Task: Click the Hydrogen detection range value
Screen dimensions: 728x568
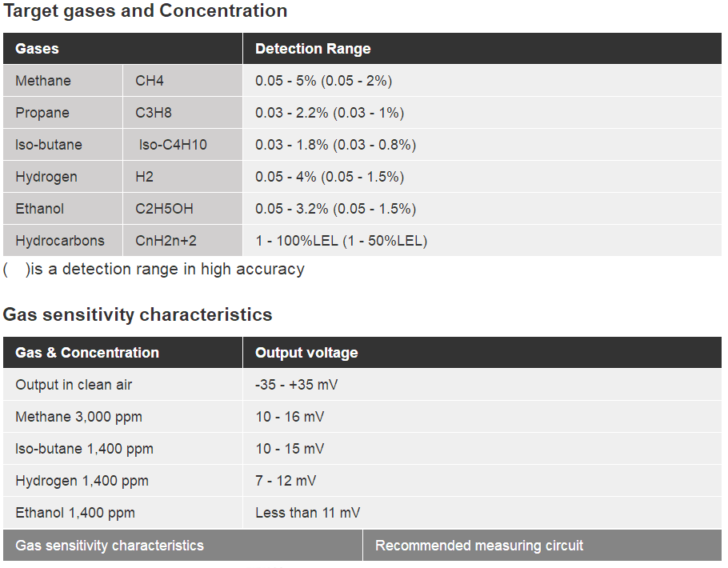Action: coord(330,177)
